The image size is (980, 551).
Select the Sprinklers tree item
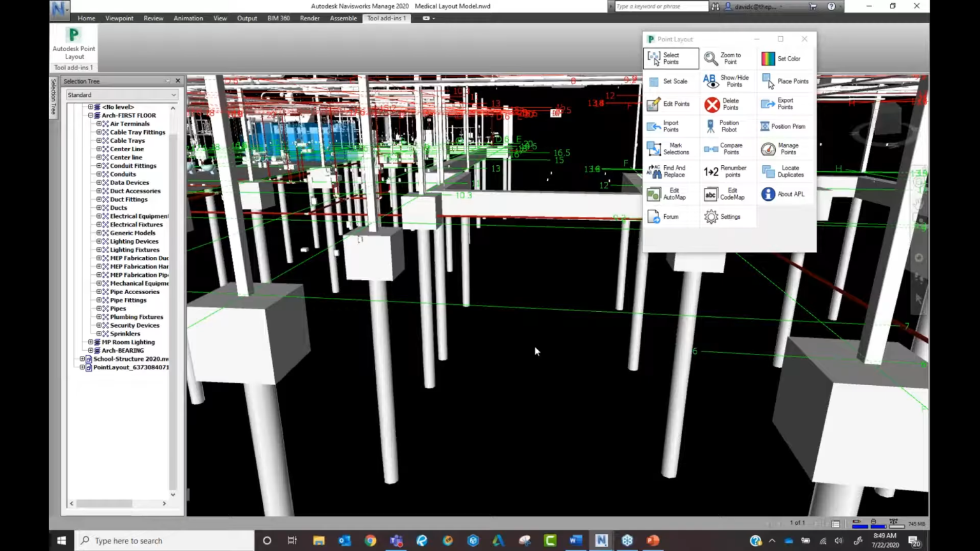125,334
